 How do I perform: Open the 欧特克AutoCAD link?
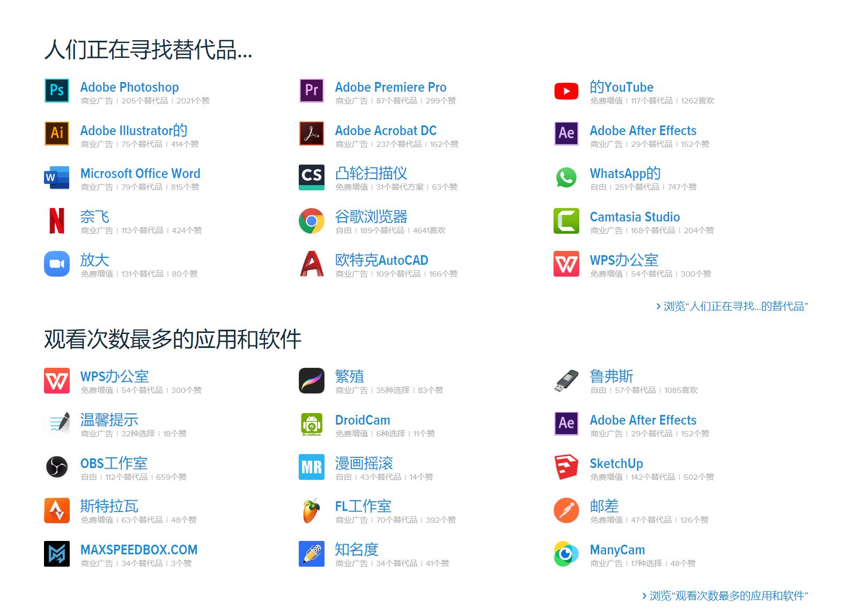click(381, 260)
